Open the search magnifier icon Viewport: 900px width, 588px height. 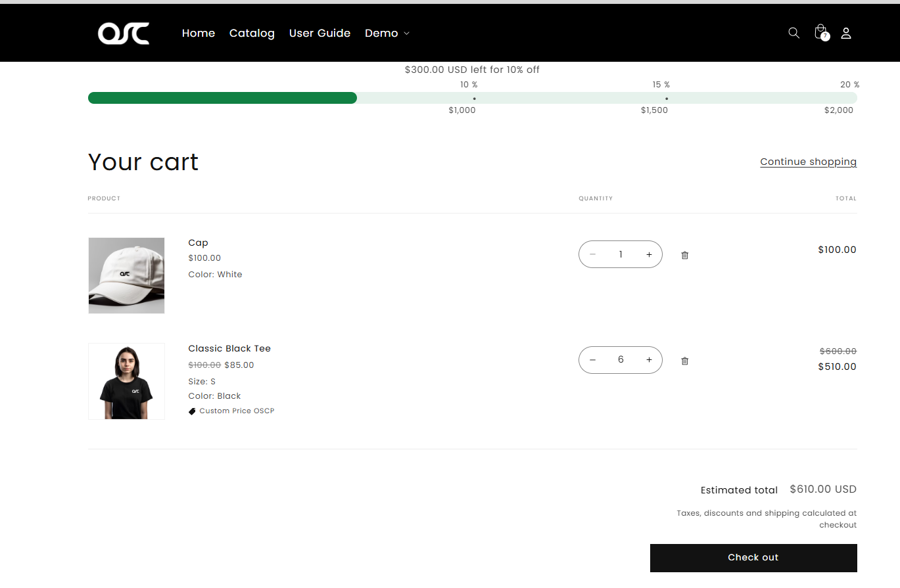(793, 33)
